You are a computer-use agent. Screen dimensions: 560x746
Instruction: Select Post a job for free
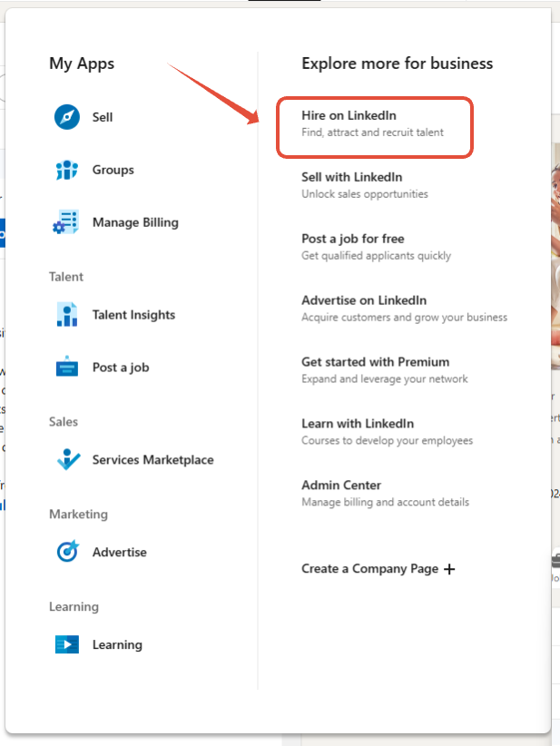352,239
